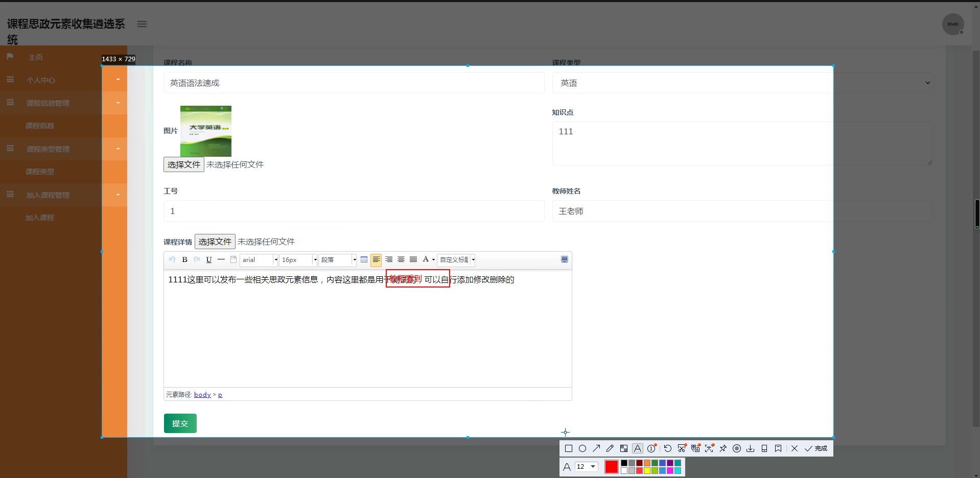Pick the black color swatch
Screen dimensions: 980x478
[624, 463]
